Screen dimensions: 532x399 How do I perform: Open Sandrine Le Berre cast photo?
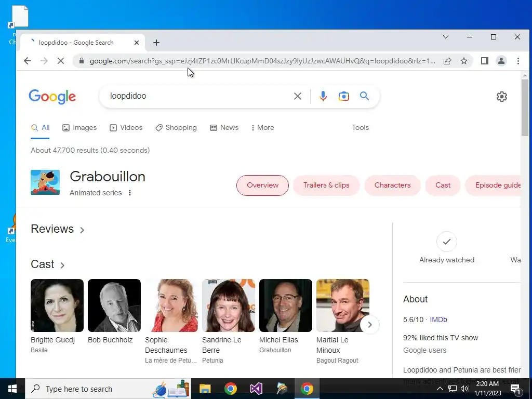click(229, 305)
